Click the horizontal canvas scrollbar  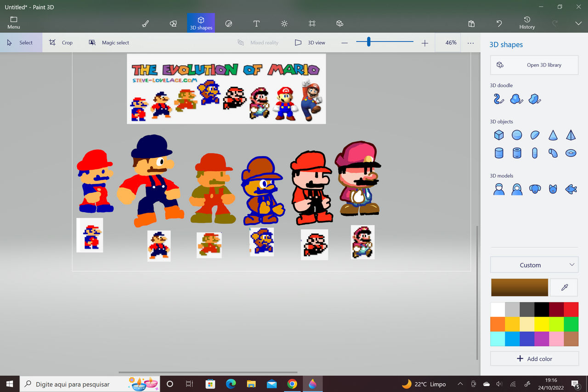208,372
